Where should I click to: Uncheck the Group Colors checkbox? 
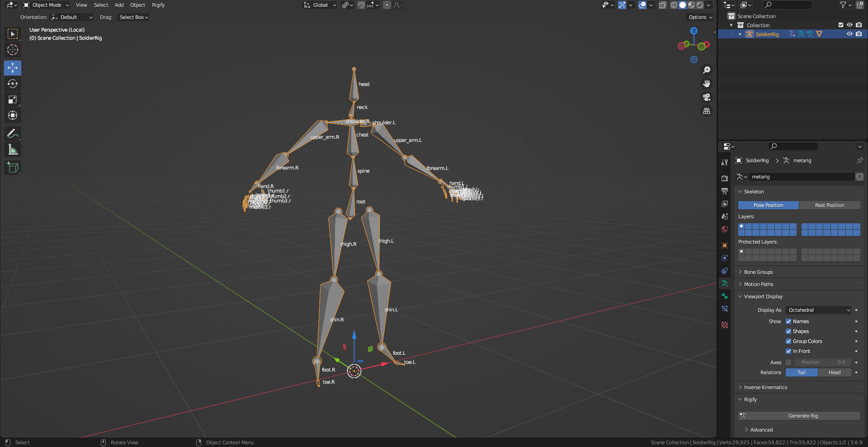point(788,341)
